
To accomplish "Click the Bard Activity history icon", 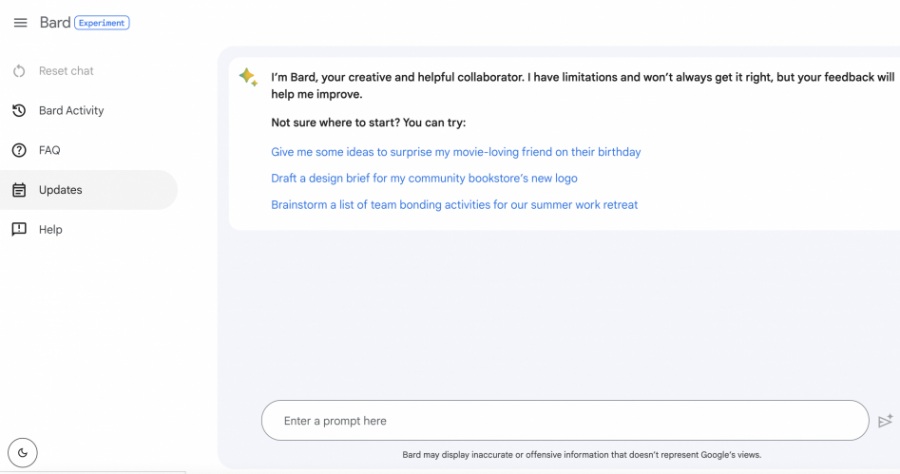I will coord(19,110).
